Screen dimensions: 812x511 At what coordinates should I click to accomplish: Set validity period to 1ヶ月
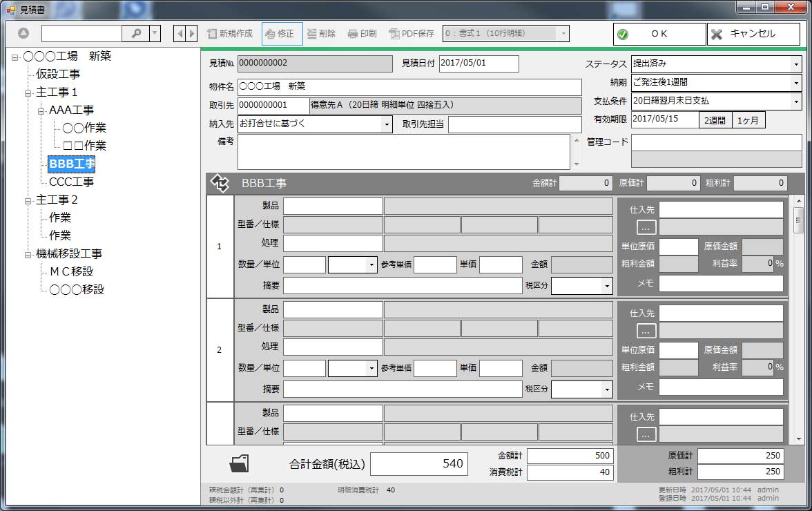click(x=748, y=120)
